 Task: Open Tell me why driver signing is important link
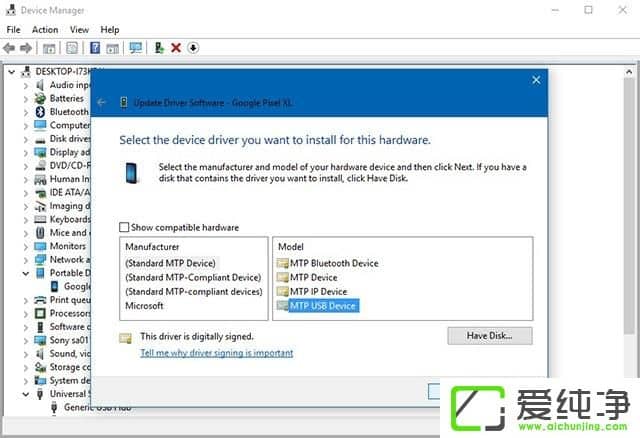point(217,353)
